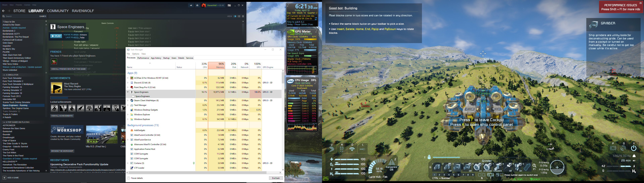This screenshot has height=183, width=644.
Task: Click the Steam forward navigation arrow
Action: pos(9,11)
